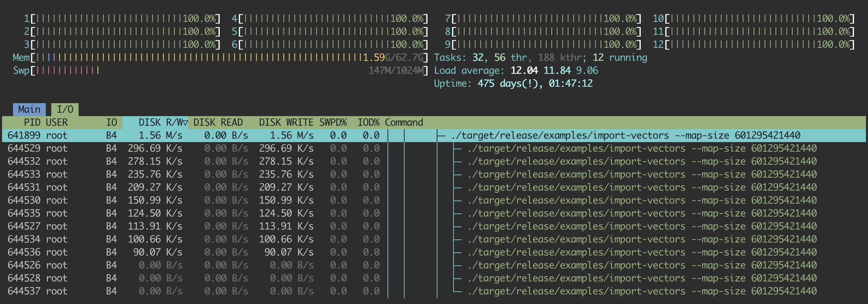Switch to the Main tab
This screenshot has height=304, width=868.
(29, 110)
